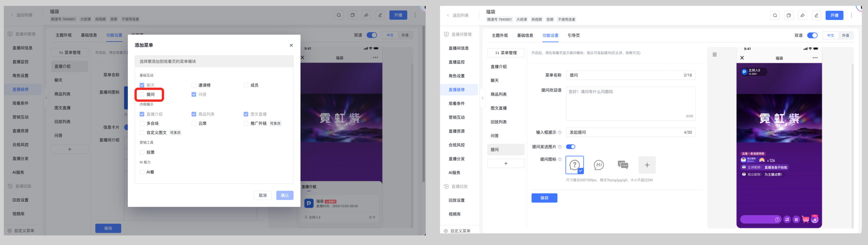Click the plus tile to upload a custom 提问图标

point(647,165)
